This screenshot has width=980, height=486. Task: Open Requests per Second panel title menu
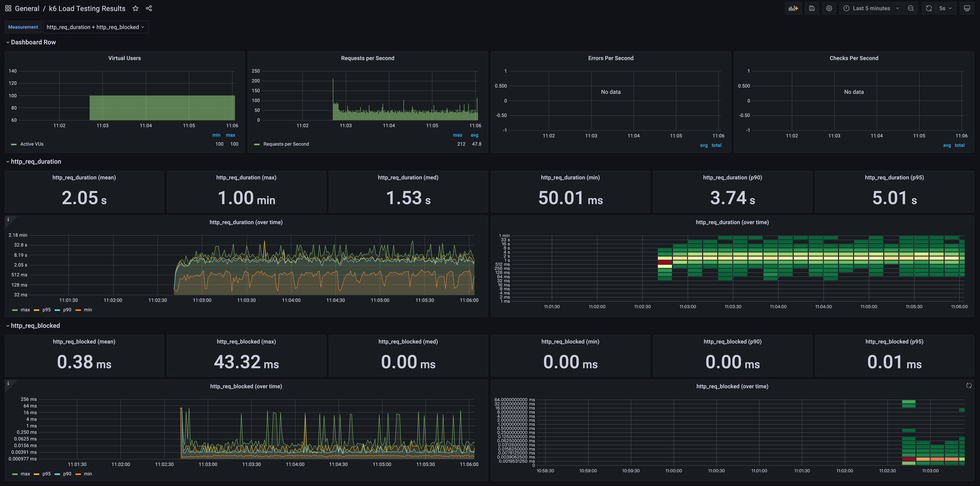click(x=367, y=58)
